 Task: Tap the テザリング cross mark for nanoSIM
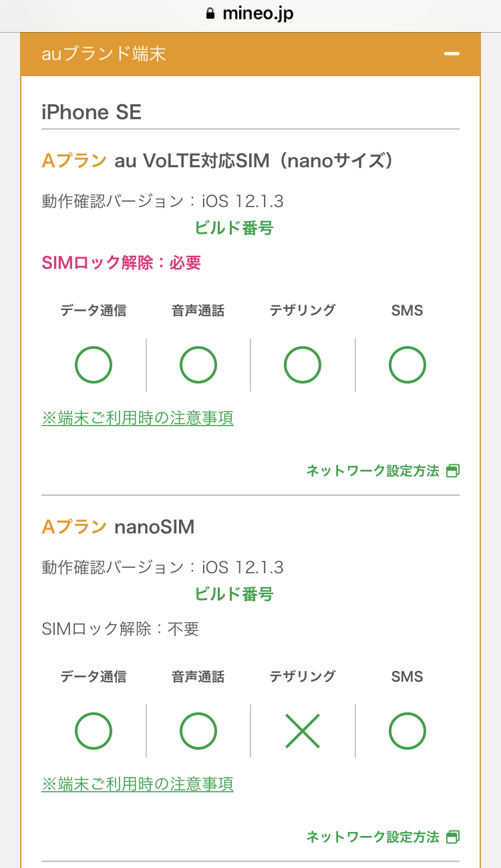pyautogui.click(x=303, y=730)
